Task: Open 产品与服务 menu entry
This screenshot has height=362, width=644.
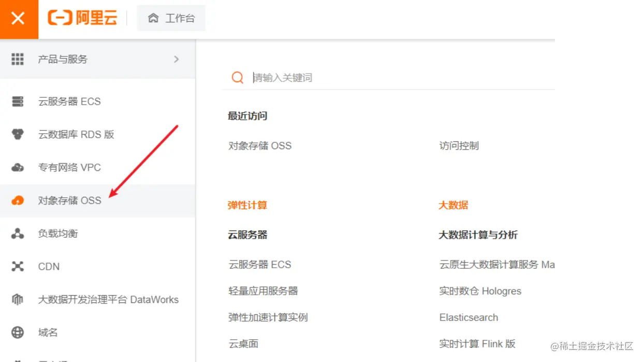Action: [98, 59]
